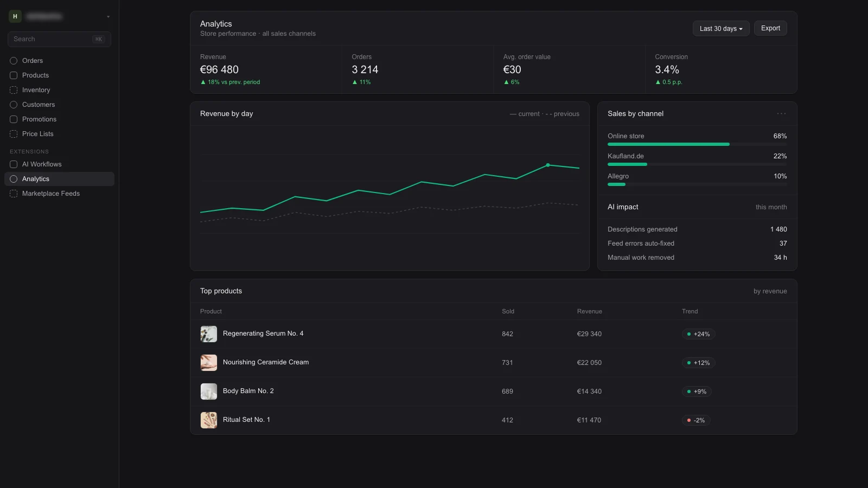Viewport: 868px width, 488px height.
Task: Click the Kaufland.de channel label
Action: click(x=626, y=156)
